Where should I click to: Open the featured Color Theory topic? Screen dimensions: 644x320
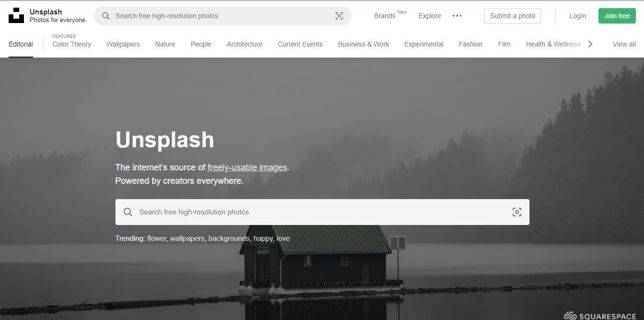71,44
